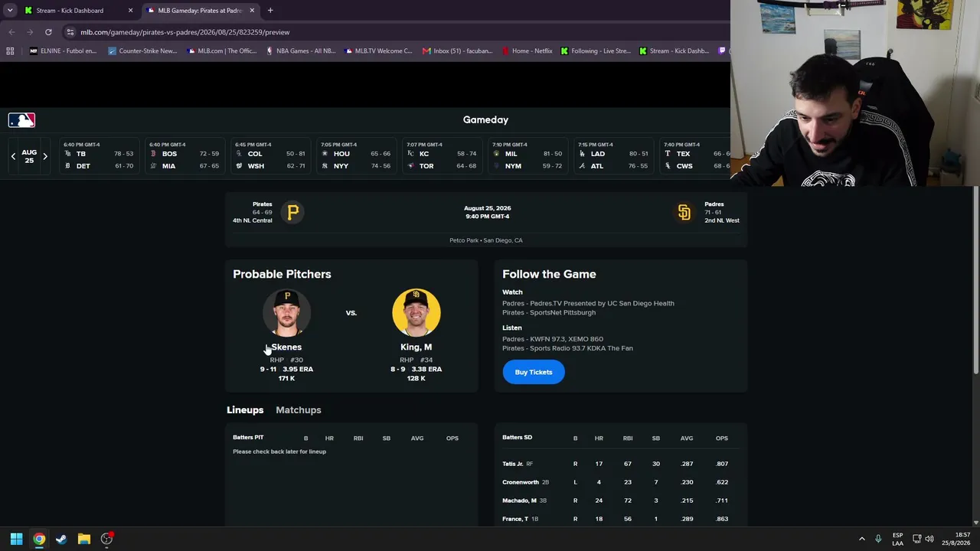Open the volume control in system tray
Viewport: 980px width, 551px height.
tap(930, 539)
